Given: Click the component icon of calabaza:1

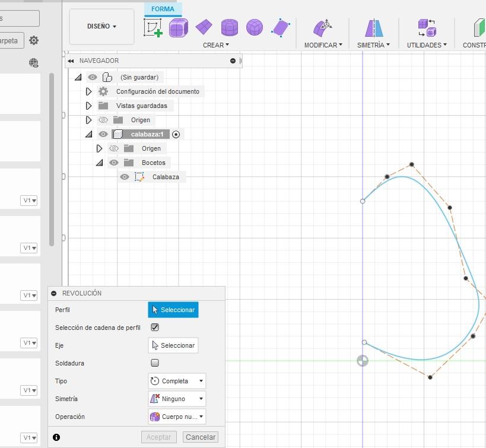Looking at the screenshot, I should [x=117, y=134].
